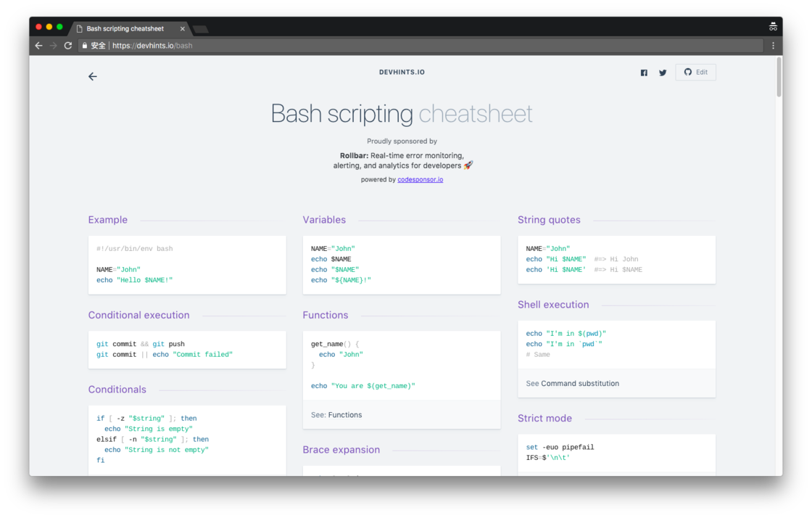Click the Edit on GitHub button
812x518 pixels.
pyautogui.click(x=695, y=72)
